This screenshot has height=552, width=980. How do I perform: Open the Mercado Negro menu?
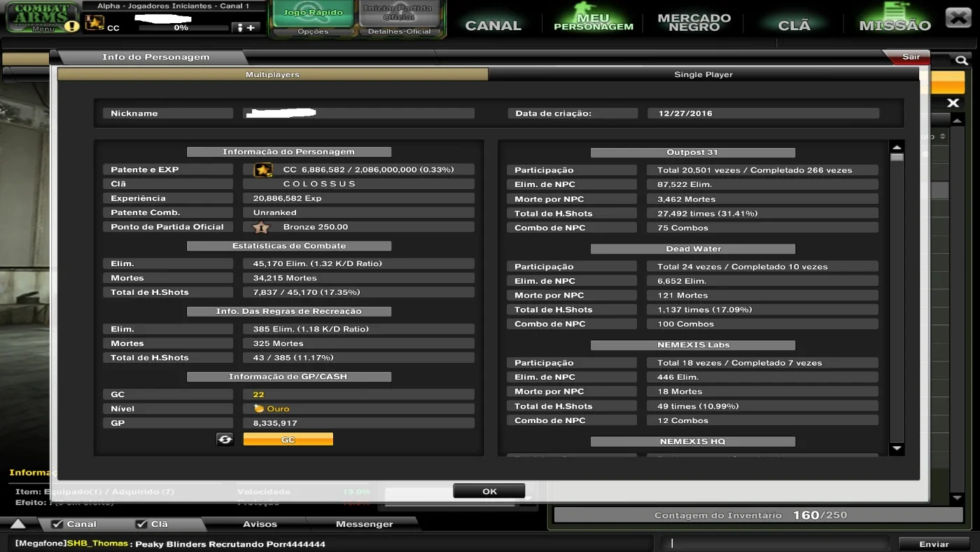tap(694, 22)
